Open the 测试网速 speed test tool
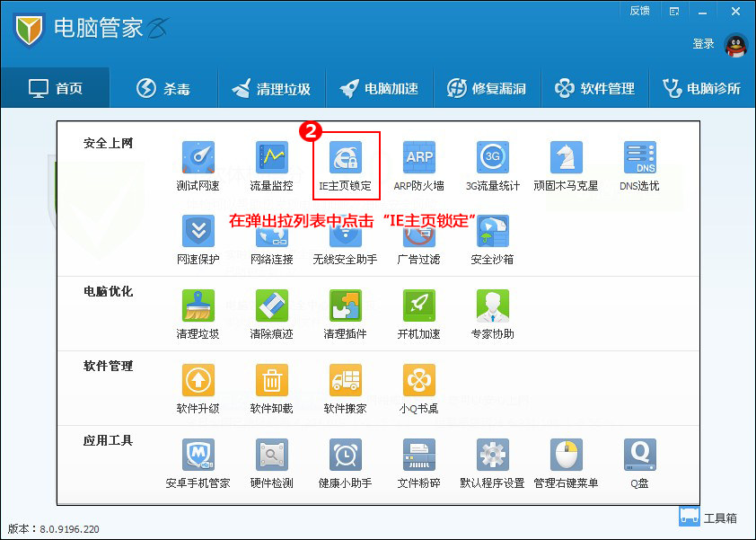This screenshot has width=756, height=540. point(198,166)
